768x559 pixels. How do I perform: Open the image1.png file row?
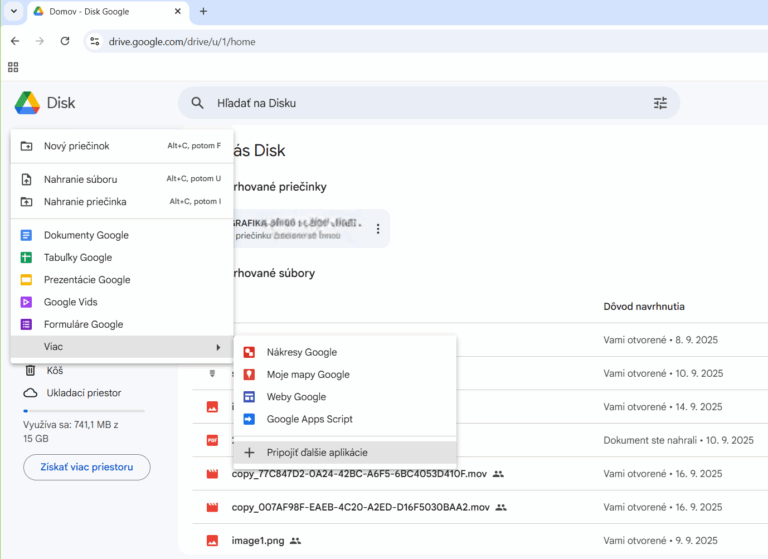(256, 541)
